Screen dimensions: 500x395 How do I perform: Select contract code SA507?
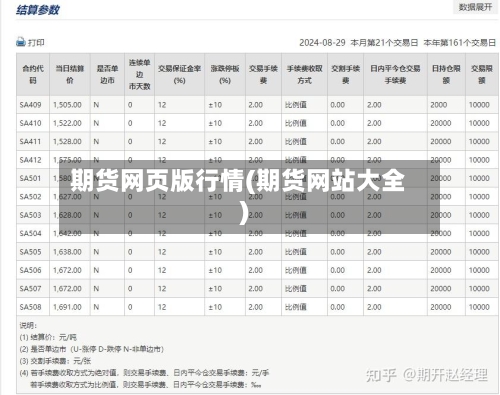click(30, 288)
